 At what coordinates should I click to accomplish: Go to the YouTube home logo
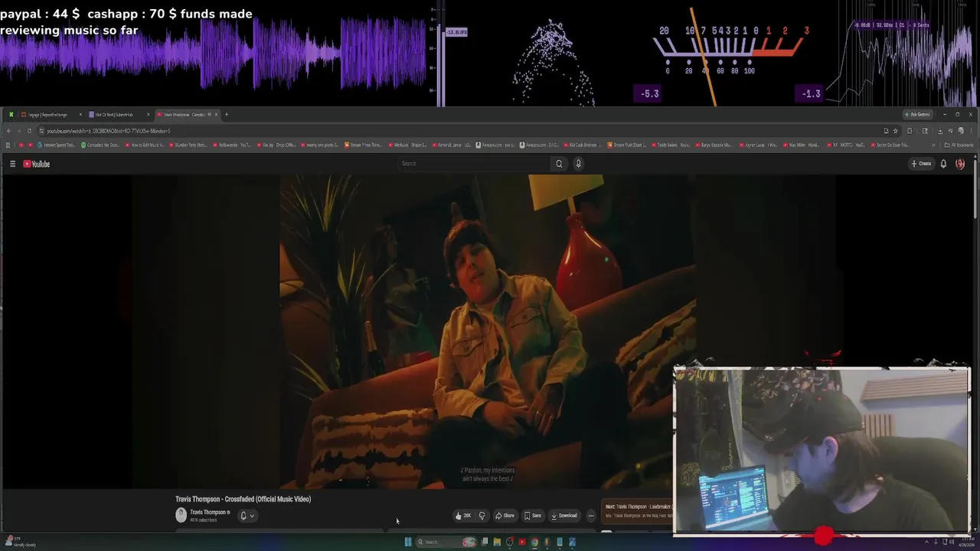[36, 164]
